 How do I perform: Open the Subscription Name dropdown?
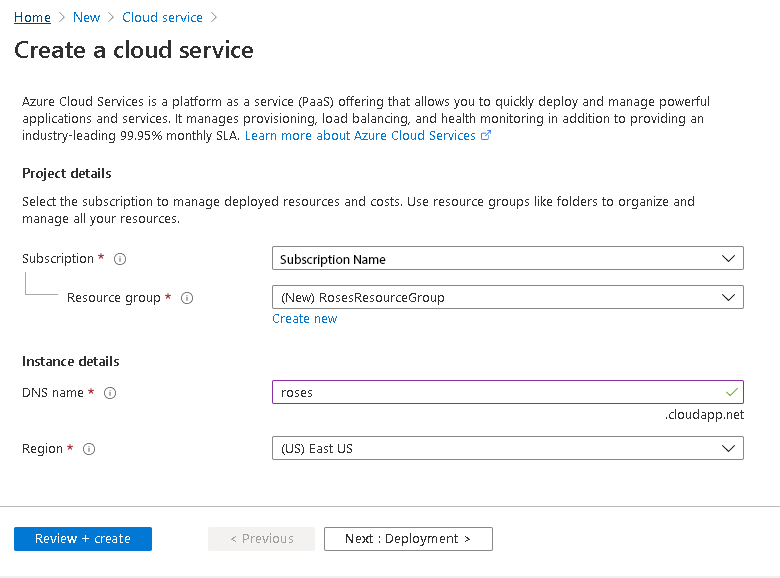point(507,258)
